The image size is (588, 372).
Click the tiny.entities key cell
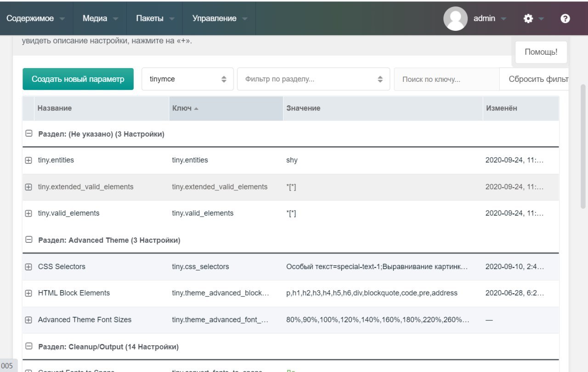[x=190, y=160]
